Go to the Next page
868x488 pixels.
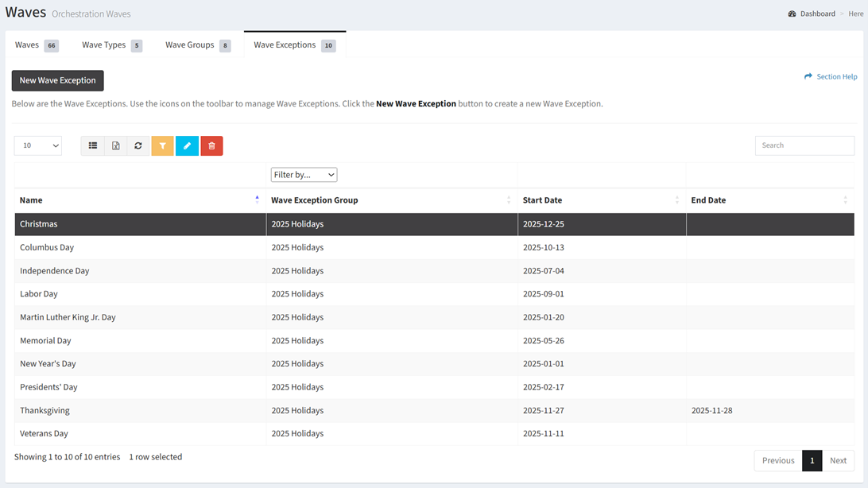coord(838,460)
